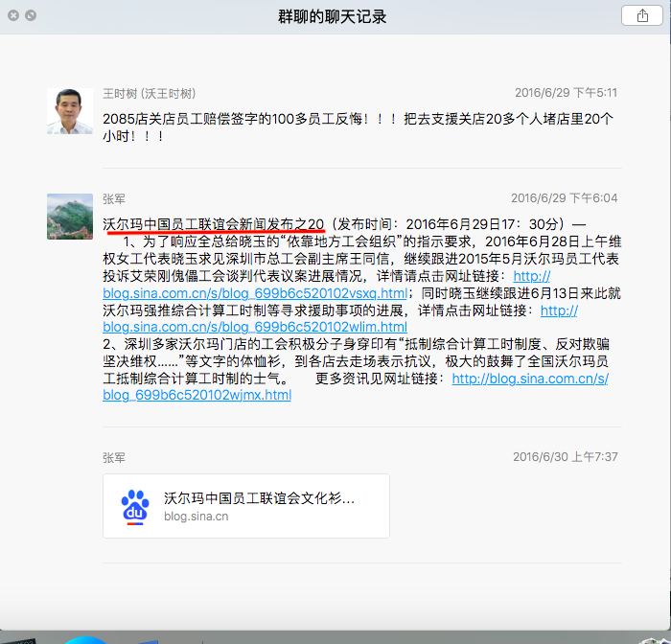Click 张军 name above the 6:04 message

pos(114,199)
